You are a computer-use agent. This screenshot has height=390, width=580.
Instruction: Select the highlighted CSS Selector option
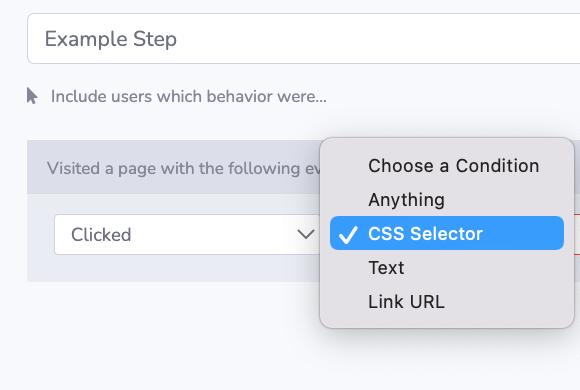point(447,233)
